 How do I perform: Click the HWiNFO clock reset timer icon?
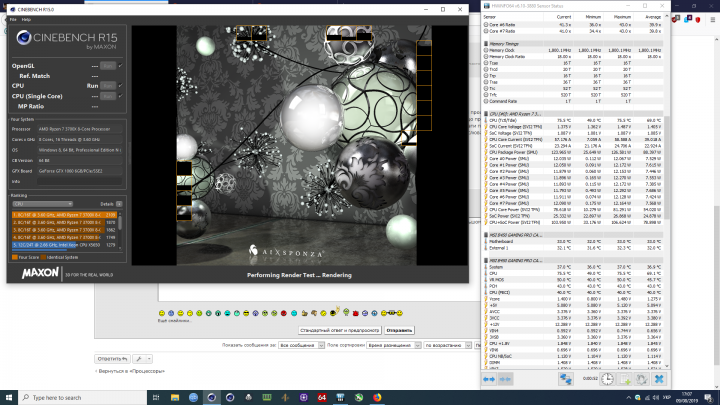pos(607,379)
